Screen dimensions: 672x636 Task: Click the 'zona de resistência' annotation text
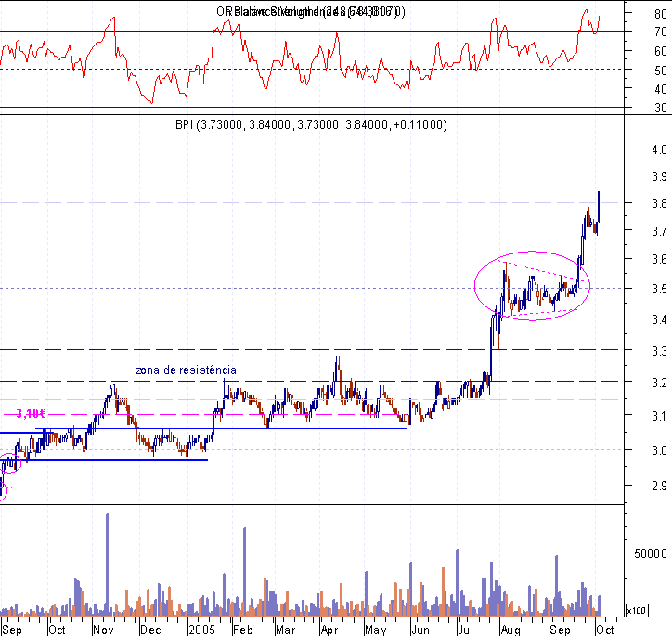pyautogui.click(x=186, y=370)
